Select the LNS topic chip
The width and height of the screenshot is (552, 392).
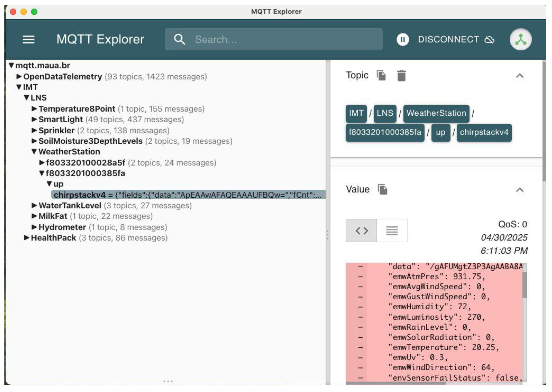point(385,113)
